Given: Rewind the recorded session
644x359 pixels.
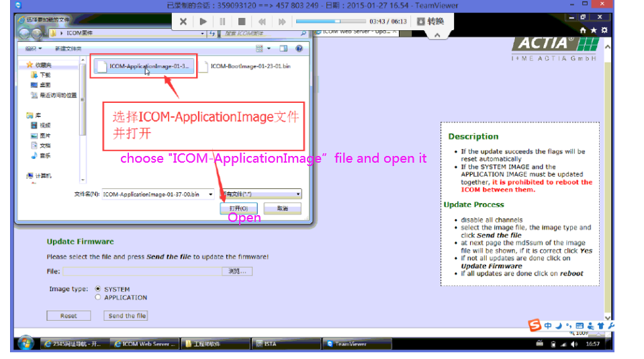Looking at the screenshot, I should tap(262, 22).
